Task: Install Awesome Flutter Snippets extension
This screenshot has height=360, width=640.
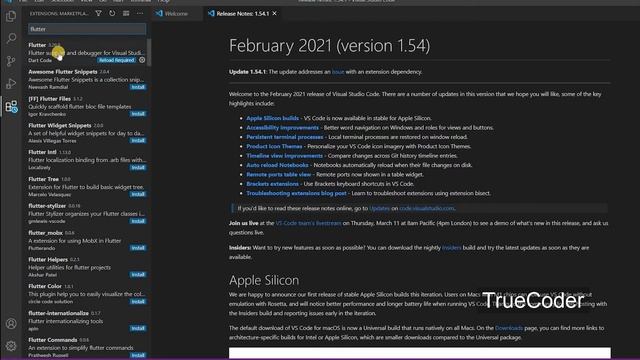Action: click(x=138, y=87)
